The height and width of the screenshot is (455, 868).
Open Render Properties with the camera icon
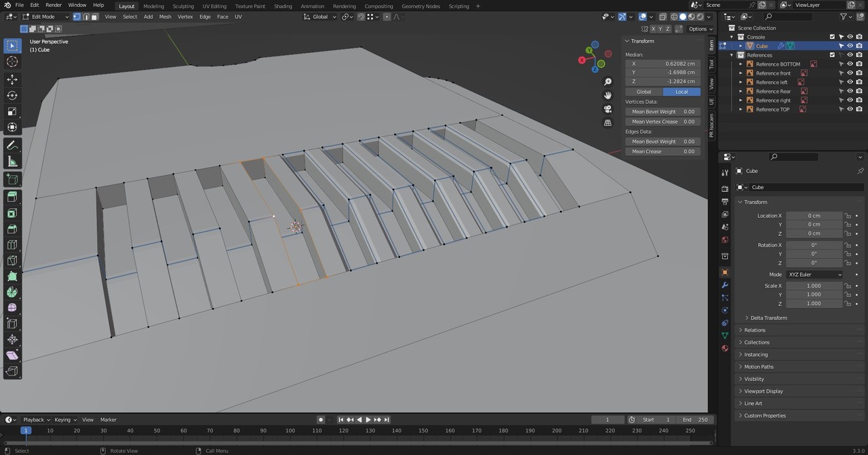724,189
